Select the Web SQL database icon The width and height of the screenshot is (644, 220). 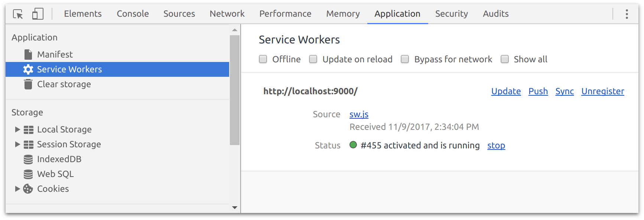click(28, 174)
